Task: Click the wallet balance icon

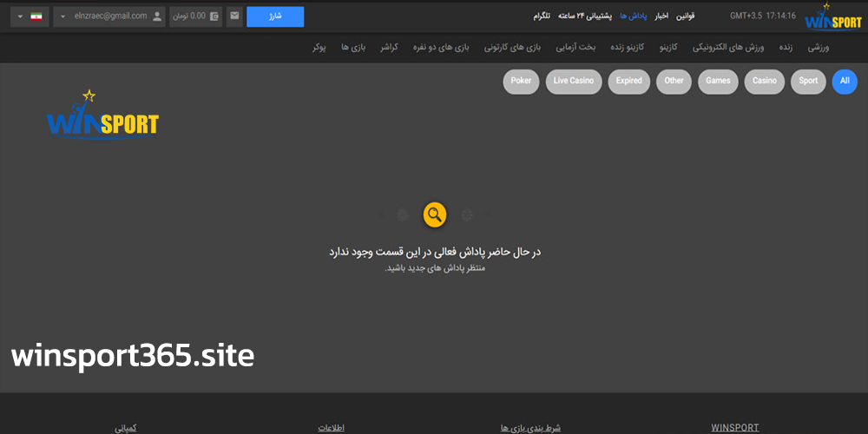Action: tap(214, 16)
